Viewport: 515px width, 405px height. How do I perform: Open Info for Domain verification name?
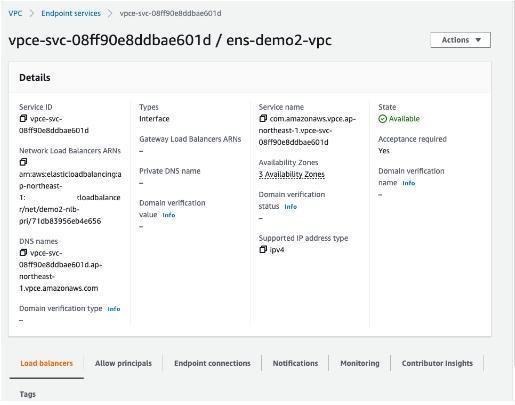click(408, 183)
